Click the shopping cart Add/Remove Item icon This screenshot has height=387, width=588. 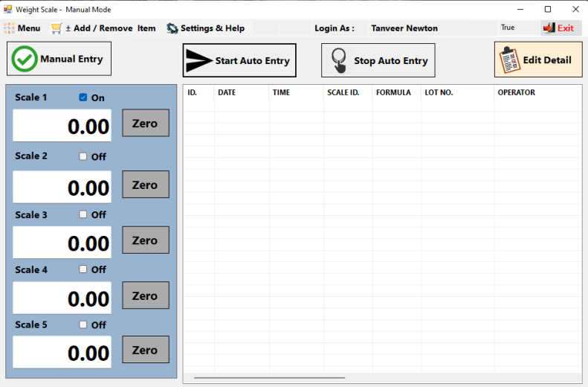click(x=56, y=28)
